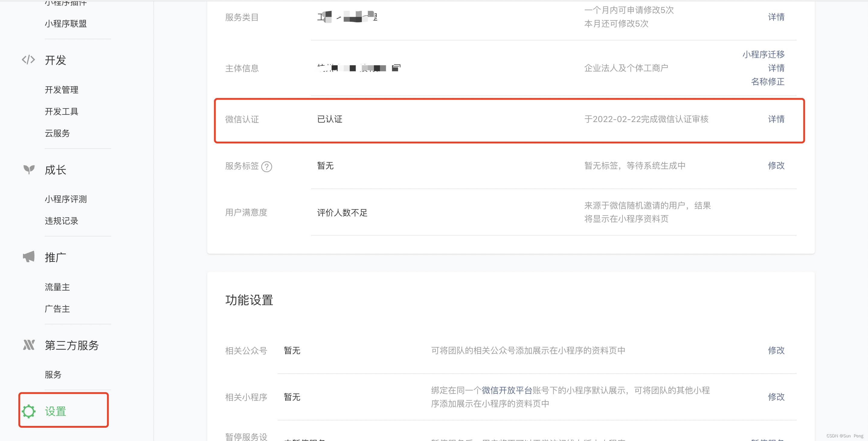
Task: Click the 名称修正 link
Action: click(x=768, y=82)
